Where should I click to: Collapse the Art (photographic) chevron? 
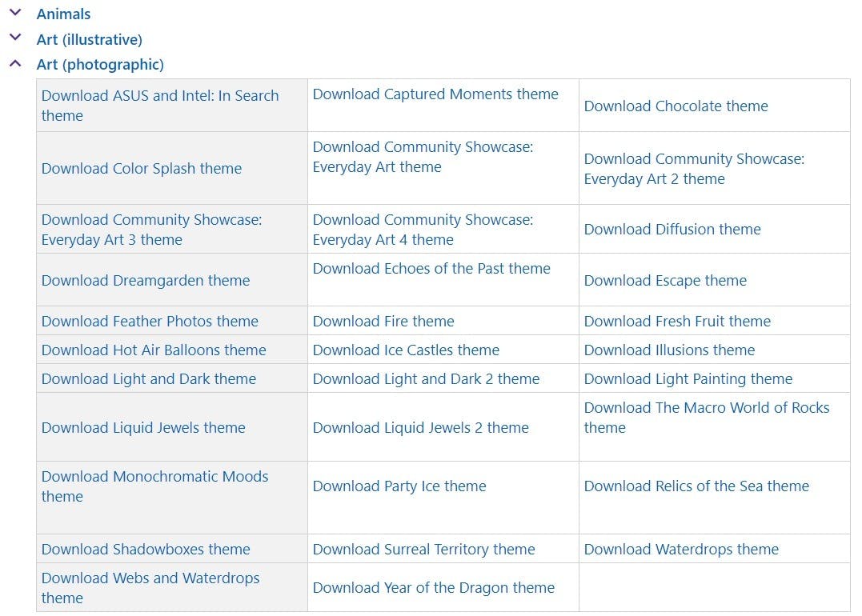[14, 64]
